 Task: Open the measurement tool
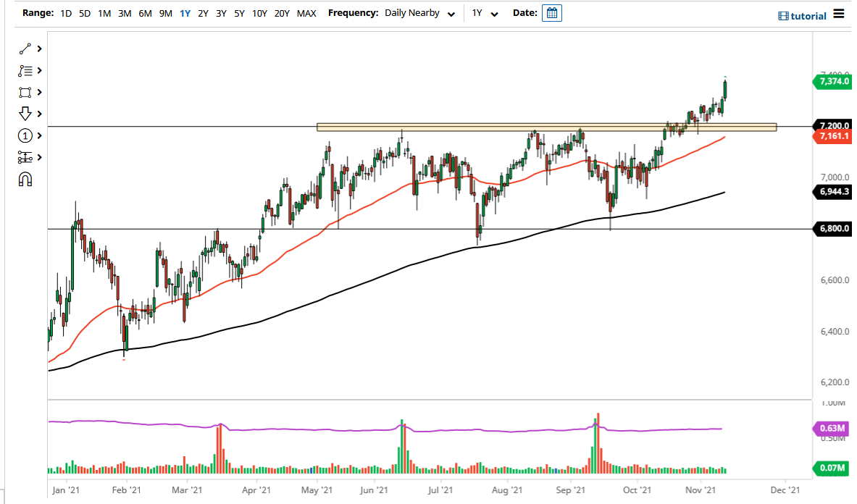26,157
